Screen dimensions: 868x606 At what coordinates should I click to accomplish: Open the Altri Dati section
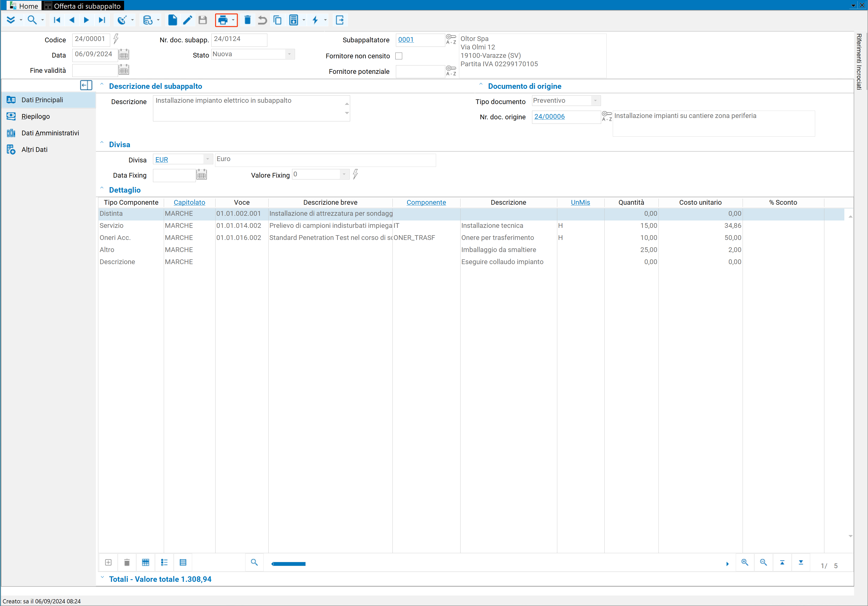48,150
